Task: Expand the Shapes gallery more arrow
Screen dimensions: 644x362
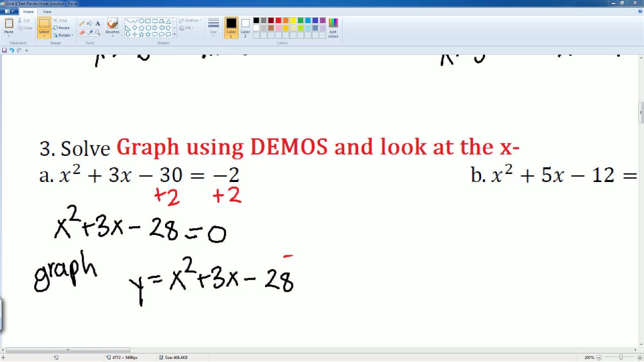Action: tap(175, 34)
